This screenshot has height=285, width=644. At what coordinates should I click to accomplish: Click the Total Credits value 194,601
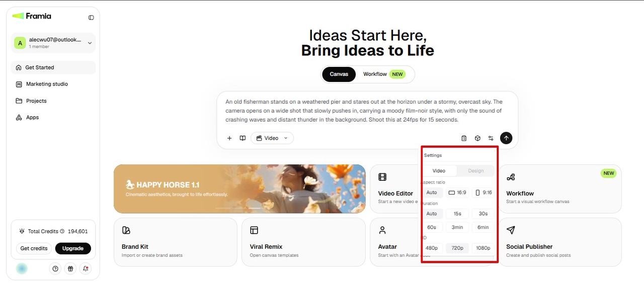(78, 232)
